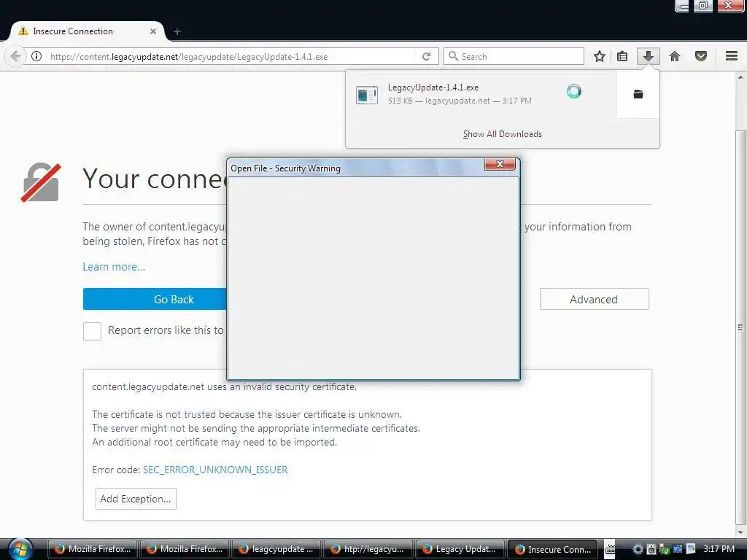Go to the Firefox home page

675,56
